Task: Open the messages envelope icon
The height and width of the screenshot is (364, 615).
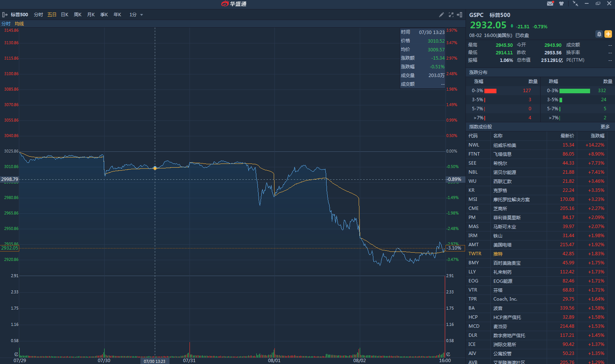Action: (550, 4)
